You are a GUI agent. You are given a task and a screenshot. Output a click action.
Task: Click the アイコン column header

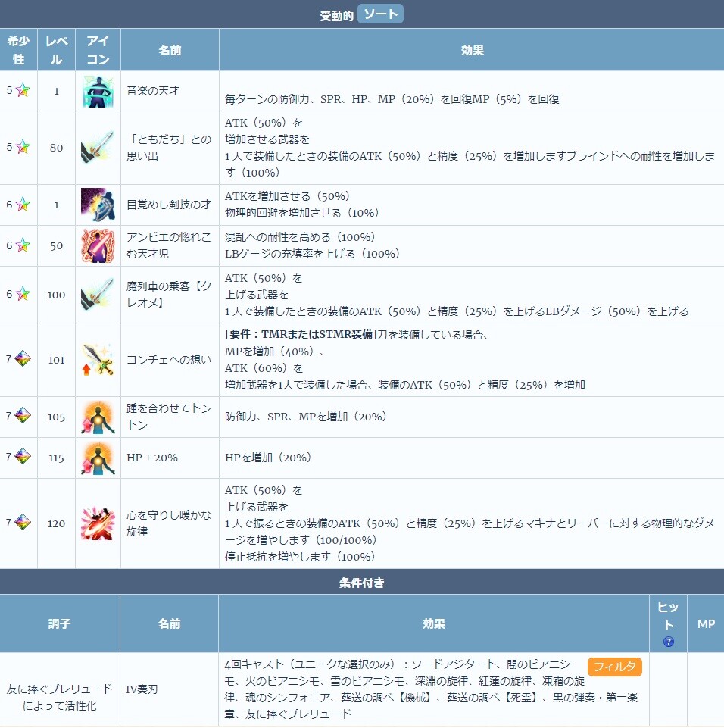98,50
